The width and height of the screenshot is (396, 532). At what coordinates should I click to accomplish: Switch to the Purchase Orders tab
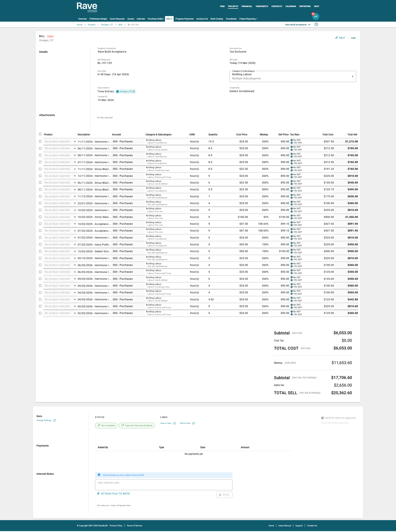[x=155, y=19]
